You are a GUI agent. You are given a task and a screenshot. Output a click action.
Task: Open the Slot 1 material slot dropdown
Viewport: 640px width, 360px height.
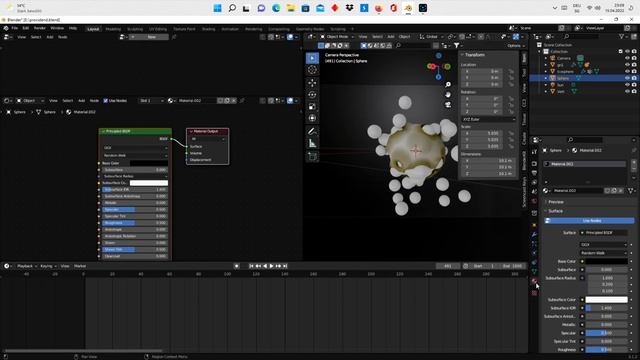pos(152,100)
